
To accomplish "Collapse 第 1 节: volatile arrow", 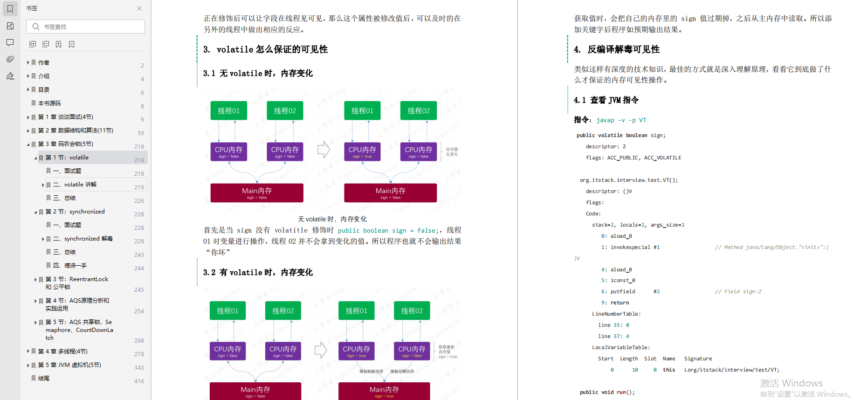I will pyautogui.click(x=35, y=158).
